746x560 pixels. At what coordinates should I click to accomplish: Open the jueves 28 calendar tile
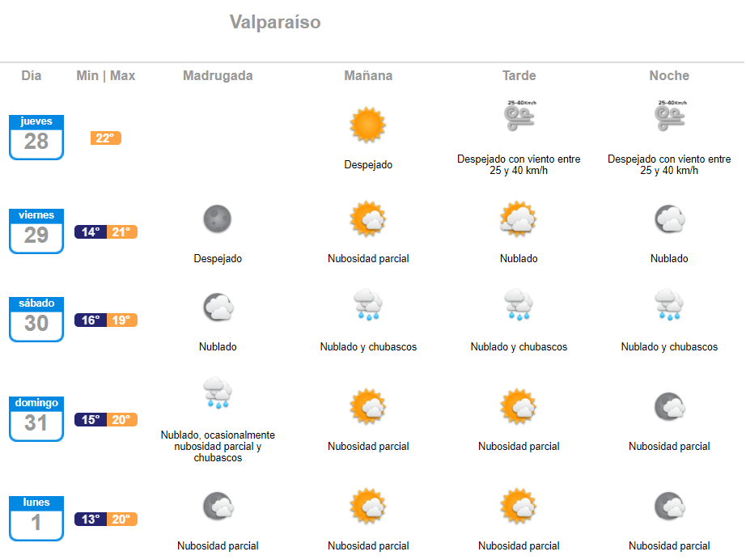click(36, 137)
